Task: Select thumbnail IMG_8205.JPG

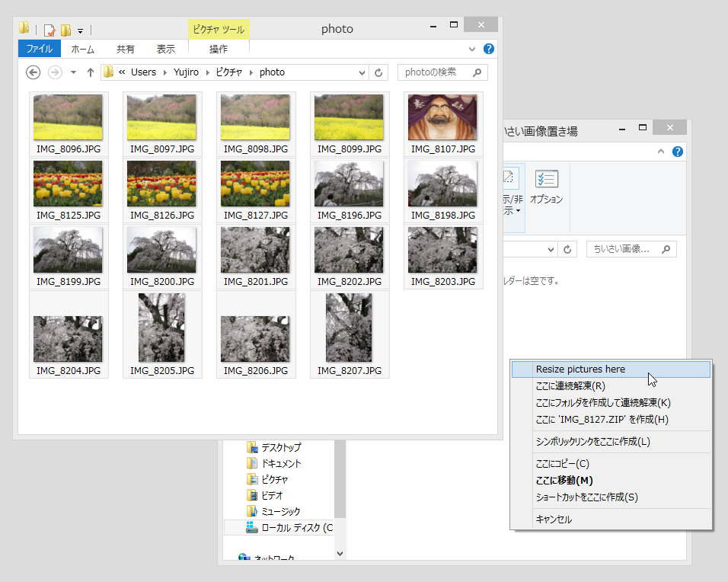Action: [x=162, y=334]
